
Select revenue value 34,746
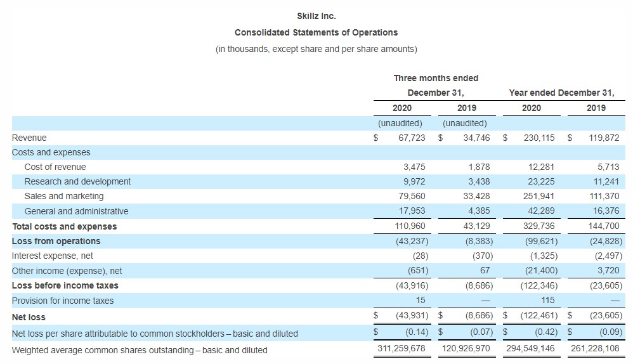(x=476, y=138)
